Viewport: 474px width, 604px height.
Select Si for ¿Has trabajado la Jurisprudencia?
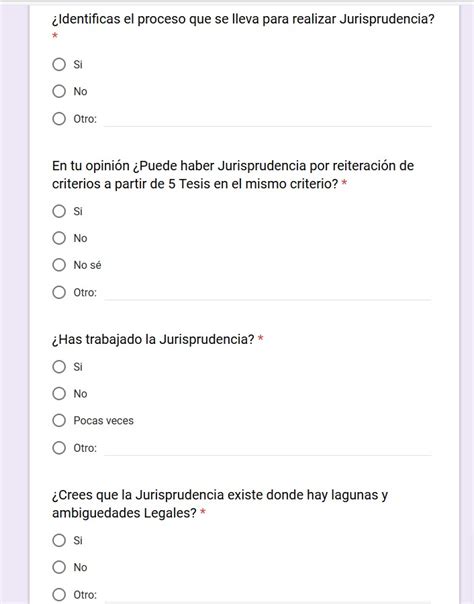(59, 367)
